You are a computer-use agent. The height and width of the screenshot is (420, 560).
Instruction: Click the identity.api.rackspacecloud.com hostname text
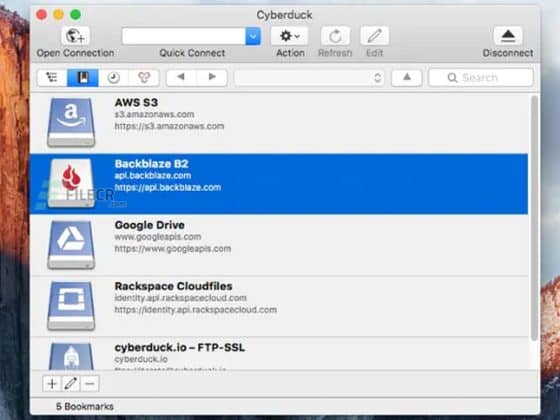click(x=180, y=298)
